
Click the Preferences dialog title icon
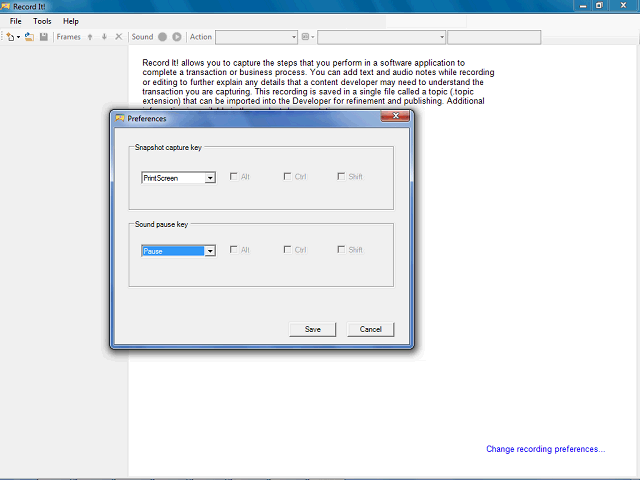coord(120,118)
